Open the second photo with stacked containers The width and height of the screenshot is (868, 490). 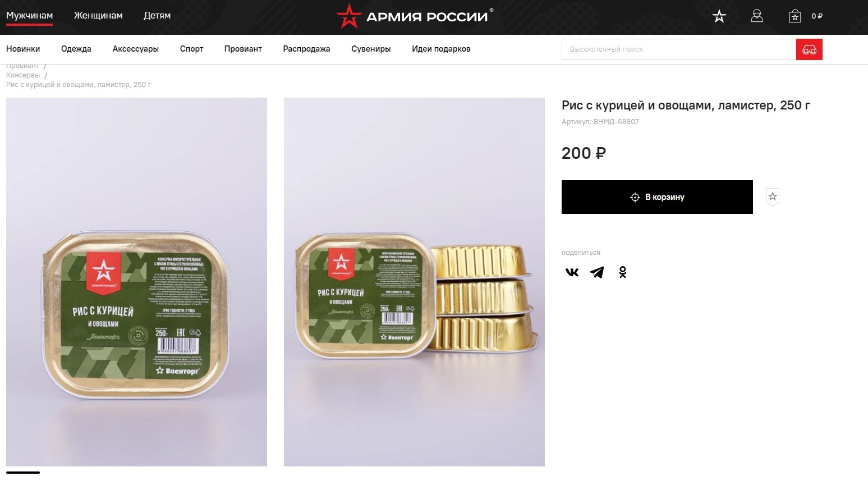point(414,282)
